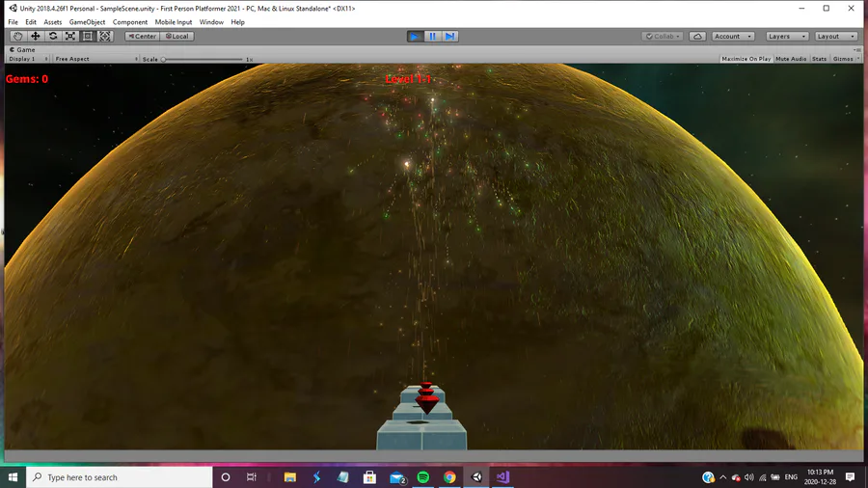Click the red gem in the game view

coord(426,398)
